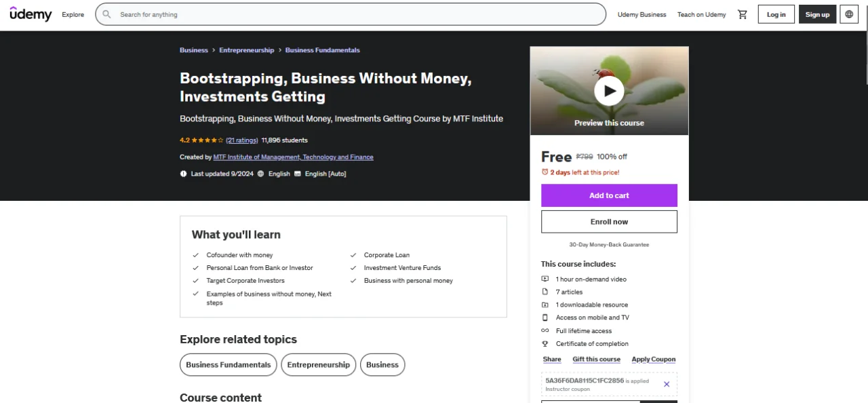Click the downloadable resource icon
Screen dimensions: 868x403
[x=545, y=305]
